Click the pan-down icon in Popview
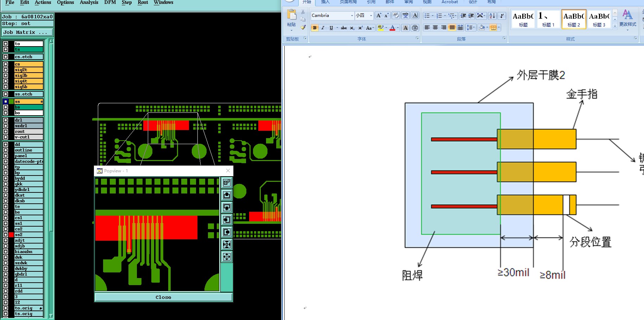The height and width of the screenshot is (320, 644). pos(227,207)
